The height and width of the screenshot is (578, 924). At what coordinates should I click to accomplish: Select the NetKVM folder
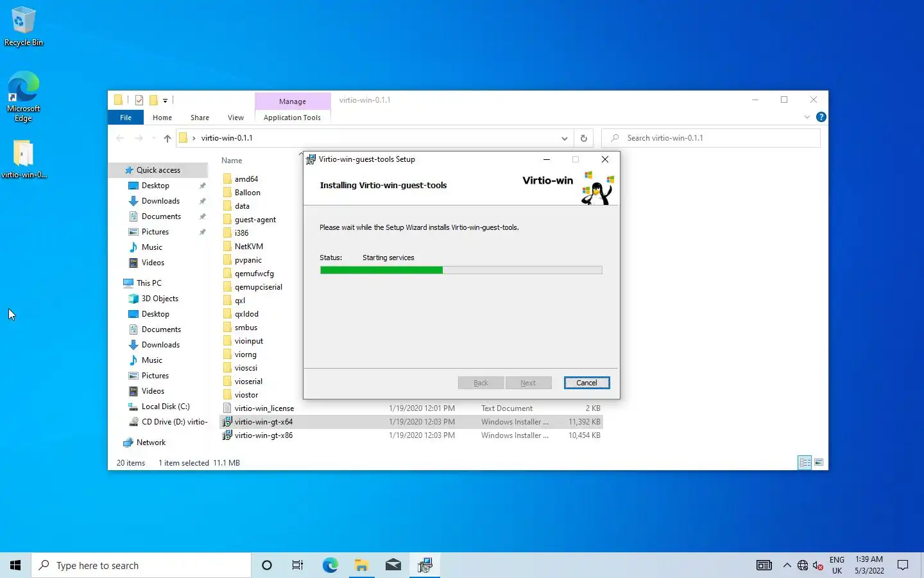249,247
